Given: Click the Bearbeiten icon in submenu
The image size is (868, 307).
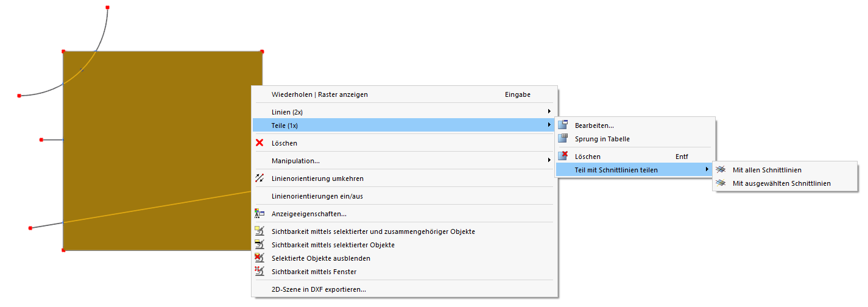Looking at the screenshot, I should [563, 125].
